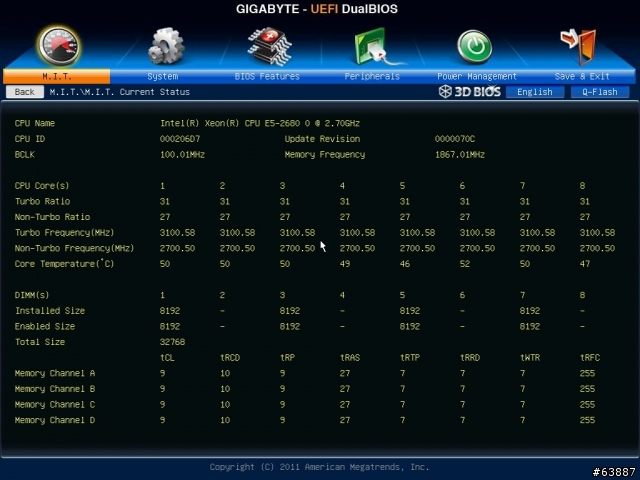Select the American Megatrends copyright text
The width and height of the screenshot is (640, 480).
point(319,467)
